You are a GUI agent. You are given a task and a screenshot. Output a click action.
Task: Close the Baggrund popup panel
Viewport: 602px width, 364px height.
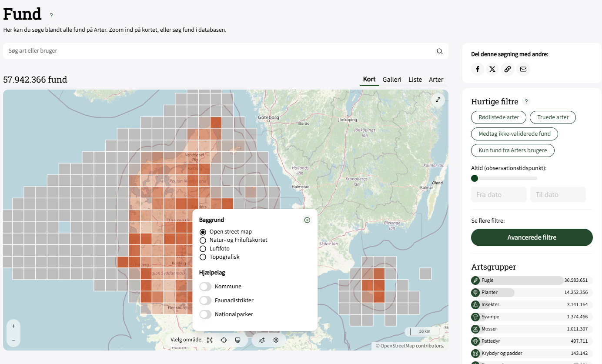tap(307, 220)
